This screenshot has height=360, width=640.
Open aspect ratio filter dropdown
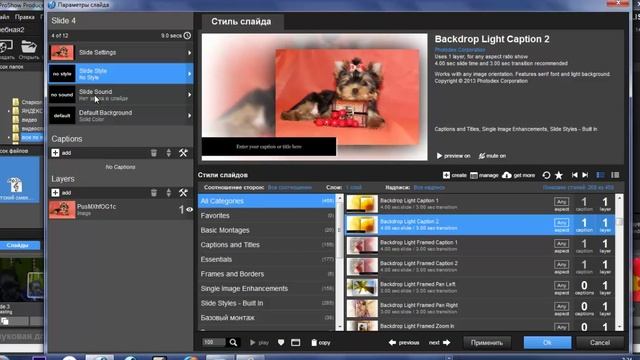pos(290,187)
